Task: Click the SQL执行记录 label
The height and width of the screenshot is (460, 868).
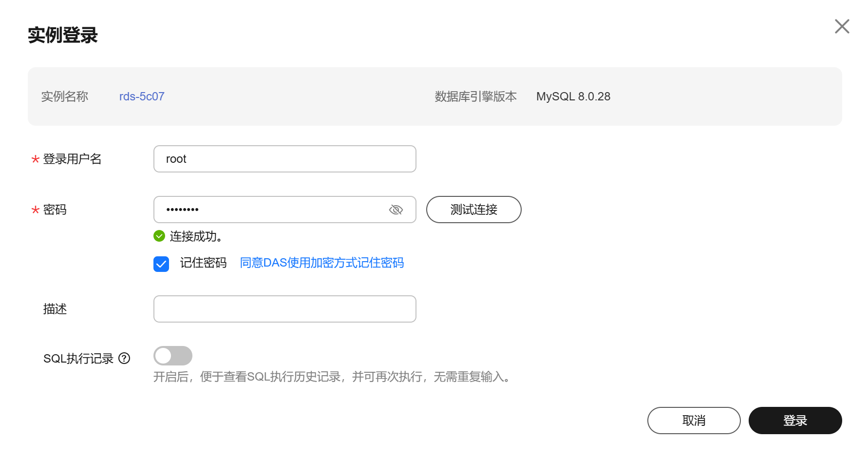Action: click(x=78, y=359)
